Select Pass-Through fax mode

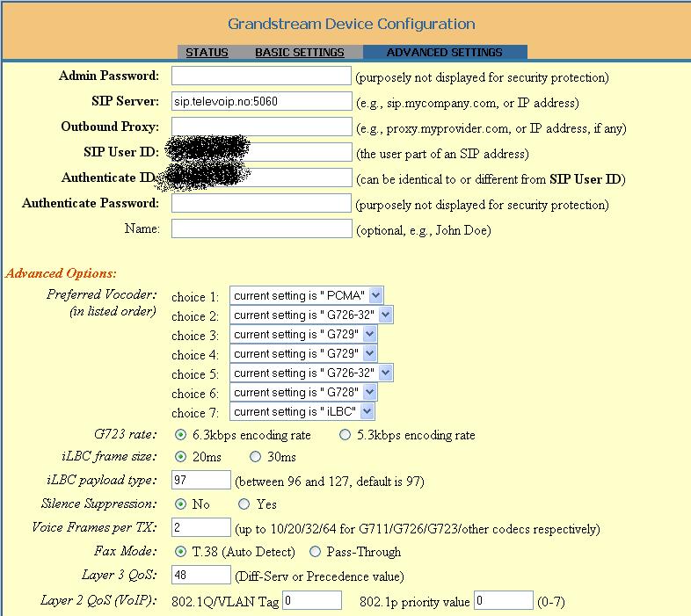[x=315, y=552]
